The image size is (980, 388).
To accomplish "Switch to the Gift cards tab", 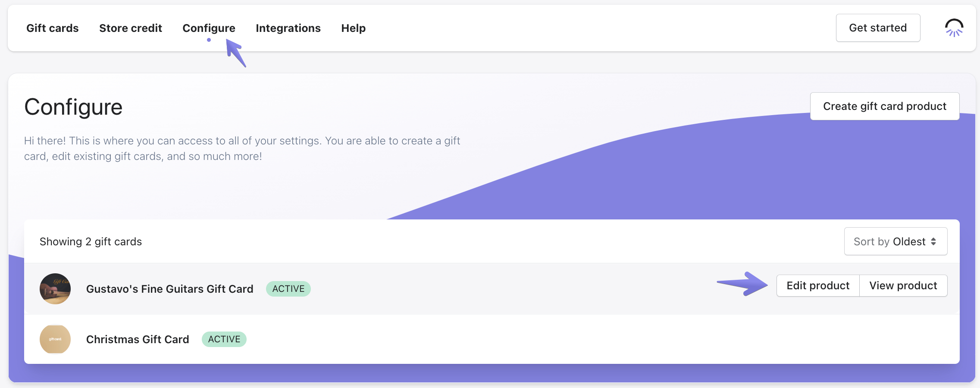I will 53,28.
